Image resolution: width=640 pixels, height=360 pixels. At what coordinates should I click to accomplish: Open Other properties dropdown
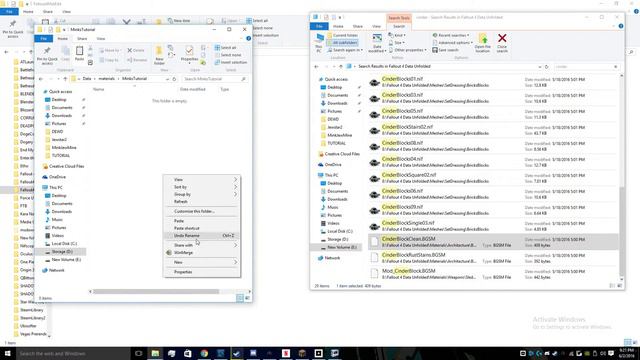pyautogui.click(x=407, y=50)
